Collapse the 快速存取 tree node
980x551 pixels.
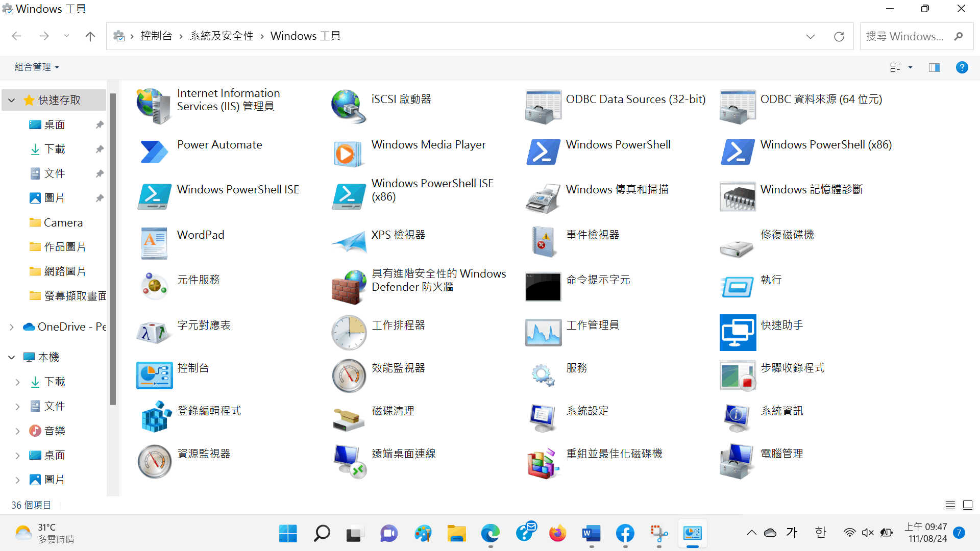12,100
